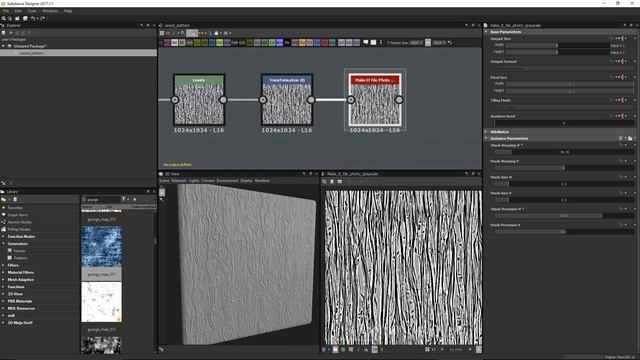Adjust the Mask Warping V slider
This screenshot has width=640, height=360.
563,168
